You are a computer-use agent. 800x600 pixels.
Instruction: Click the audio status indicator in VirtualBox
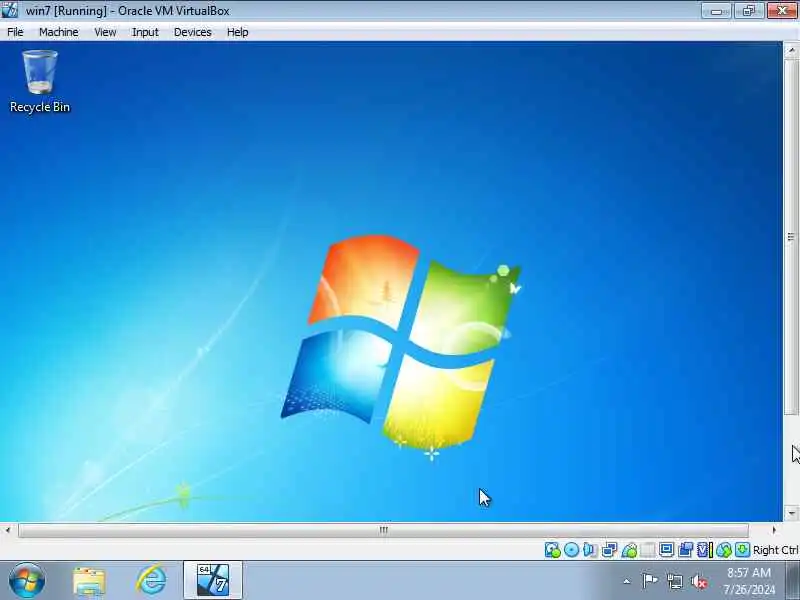590,550
